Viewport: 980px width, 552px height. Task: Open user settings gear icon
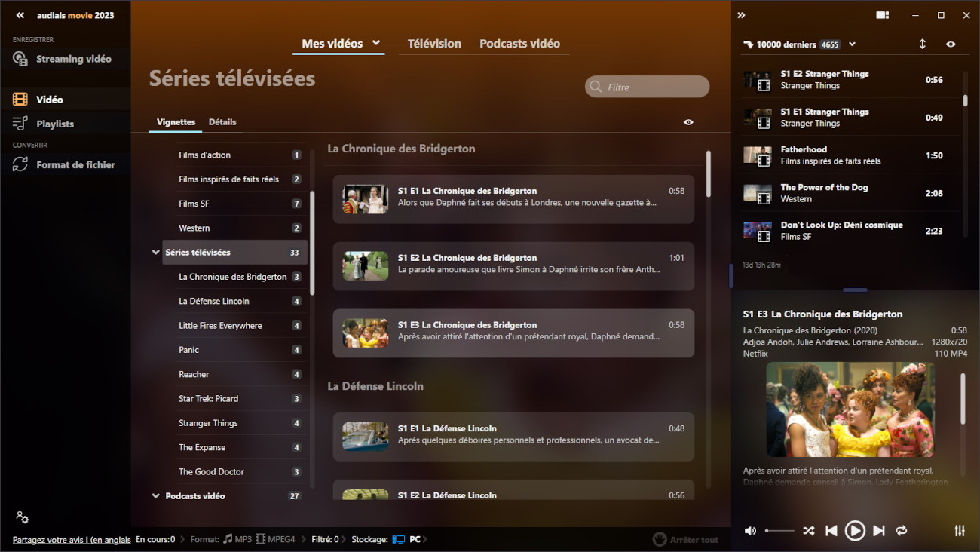(22, 517)
